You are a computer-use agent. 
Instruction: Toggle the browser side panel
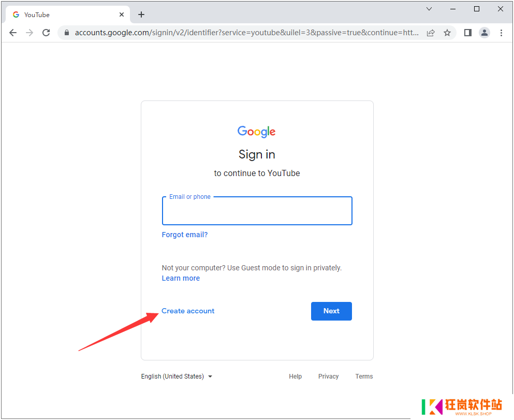click(468, 33)
